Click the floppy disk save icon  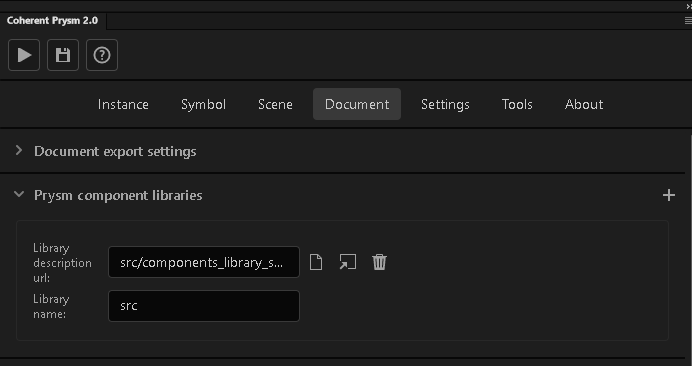tap(63, 55)
